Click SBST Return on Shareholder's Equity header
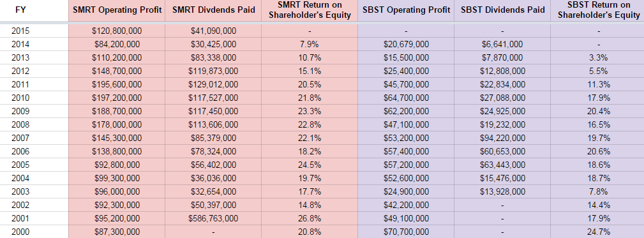Image resolution: width=644 pixels, height=238 pixels. coord(599,10)
